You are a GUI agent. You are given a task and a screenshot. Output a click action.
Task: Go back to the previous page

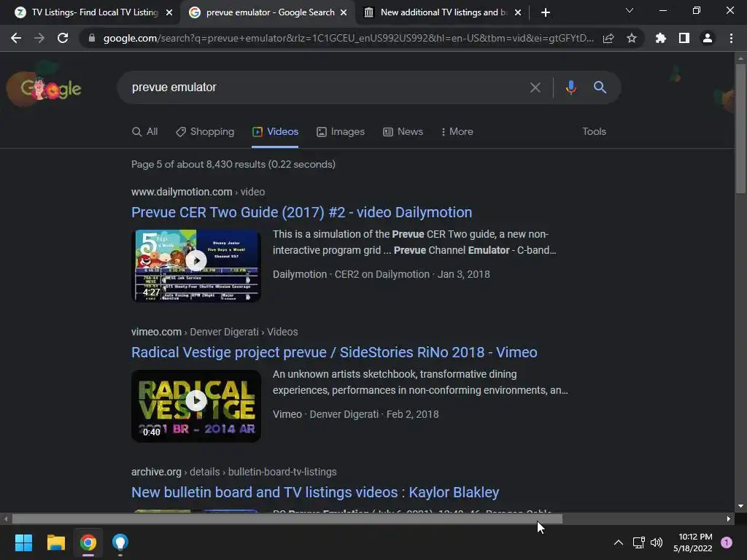[16, 38]
